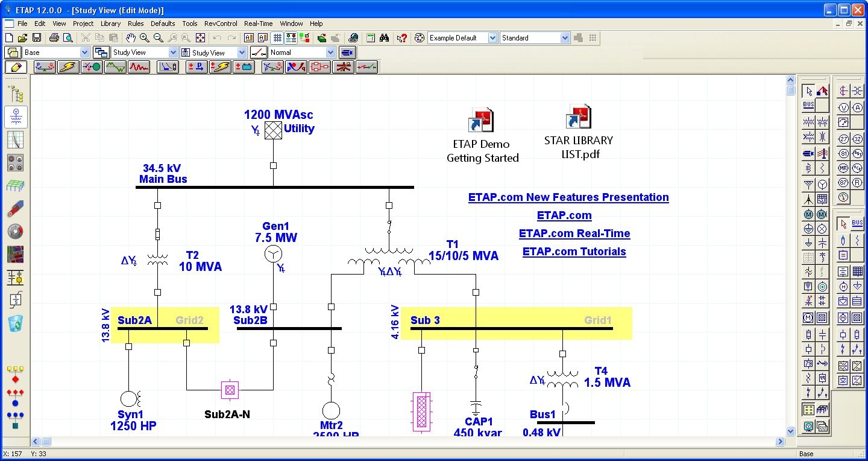Open ETAP.com New Features Presentation link
Viewport: 868px width, 461px height.
click(x=568, y=197)
